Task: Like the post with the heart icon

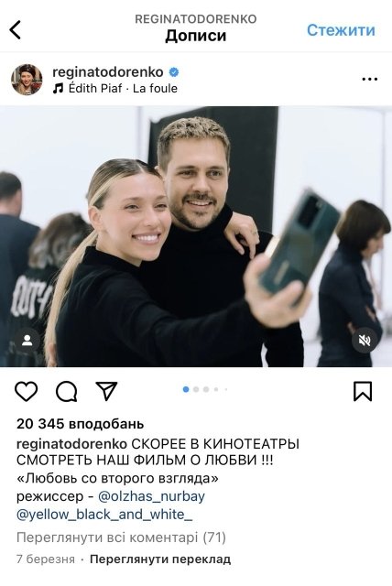Action: pos(27,391)
